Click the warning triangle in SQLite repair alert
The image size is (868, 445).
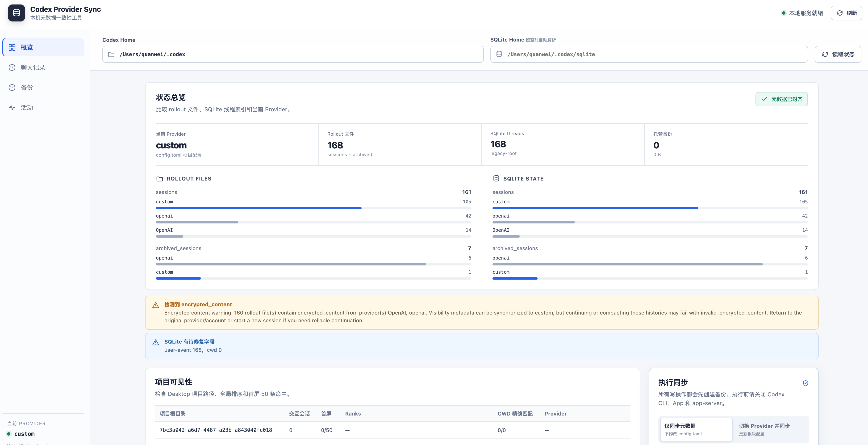click(156, 343)
